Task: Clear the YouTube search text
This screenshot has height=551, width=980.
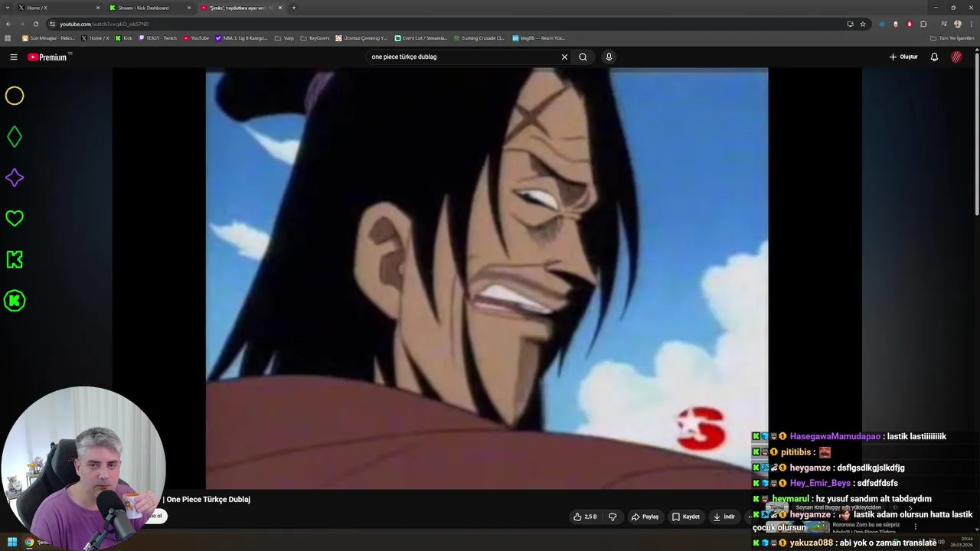Action: pos(564,57)
